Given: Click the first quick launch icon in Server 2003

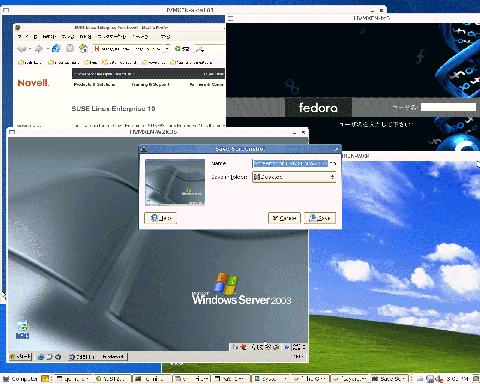Looking at the screenshot, I should click(41, 357).
